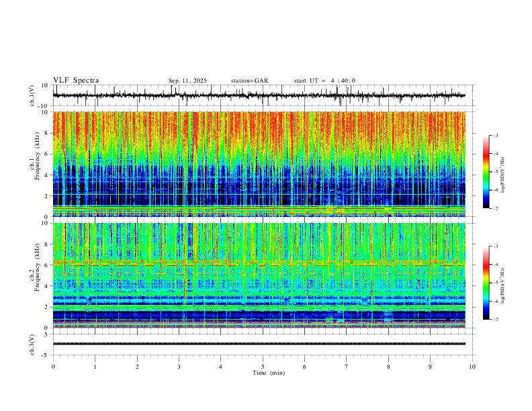The height and width of the screenshot is (411, 532).
Task: Click the "-5" tick on ch.1 colorbar
Action: [495, 172]
